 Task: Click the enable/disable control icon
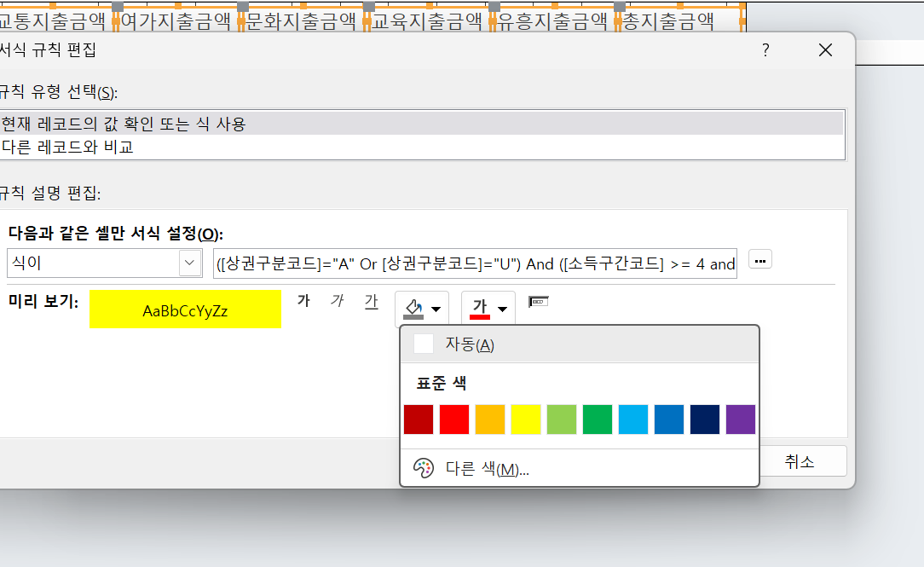[538, 302]
